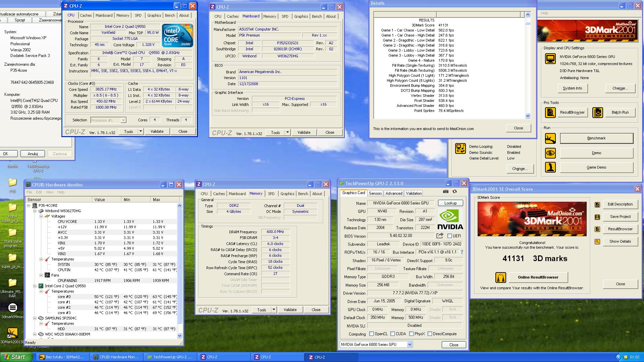Click the icon beside ResultBrowser in the Overall Score window
The height and width of the screenshot is (362, 644).
(597, 229)
